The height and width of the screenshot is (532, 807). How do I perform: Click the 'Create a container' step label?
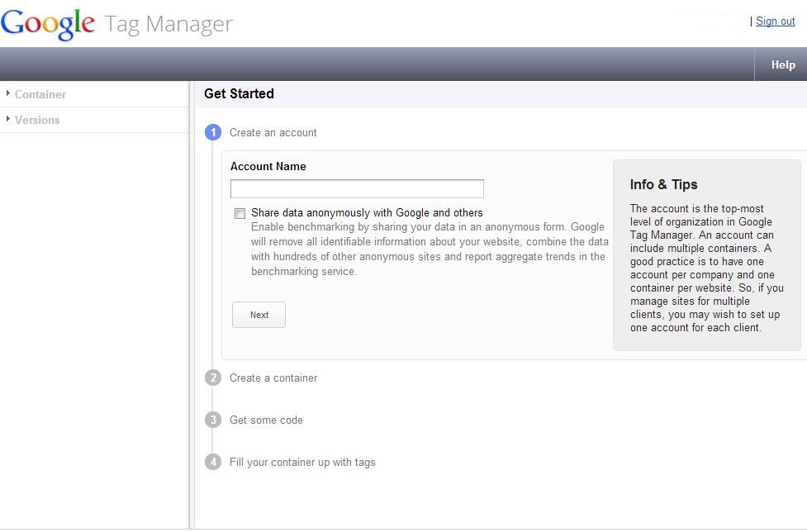[273, 378]
